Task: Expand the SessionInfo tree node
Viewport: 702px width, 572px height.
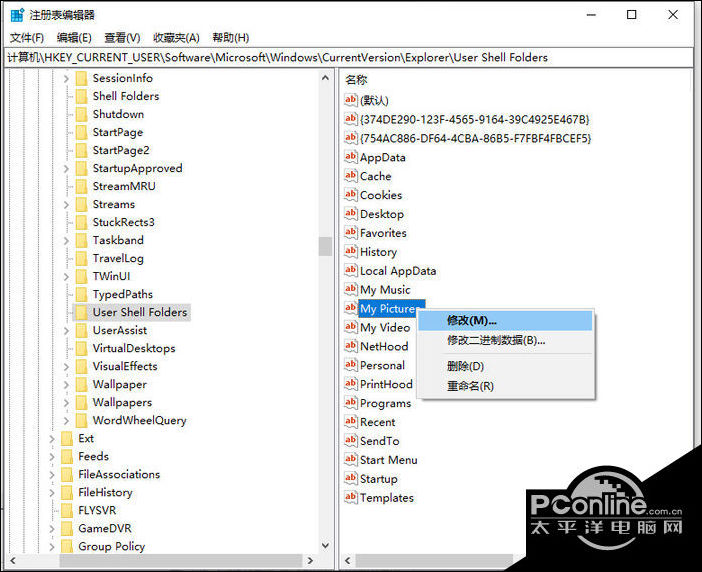Action: (66, 78)
